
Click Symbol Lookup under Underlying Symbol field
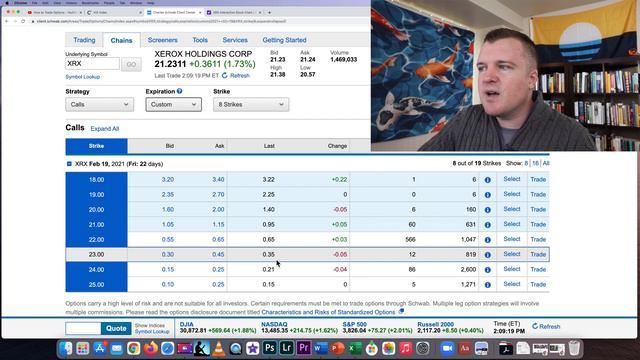click(82, 77)
